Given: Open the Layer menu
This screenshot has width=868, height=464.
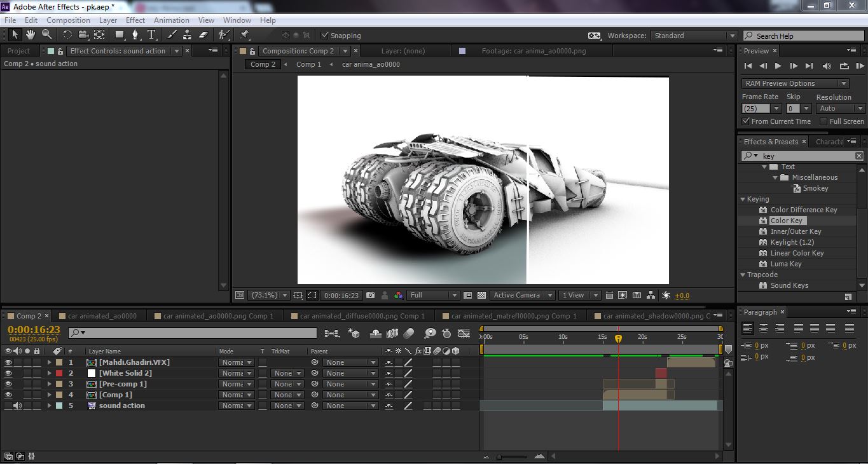Looking at the screenshot, I should tap(108, 20).
